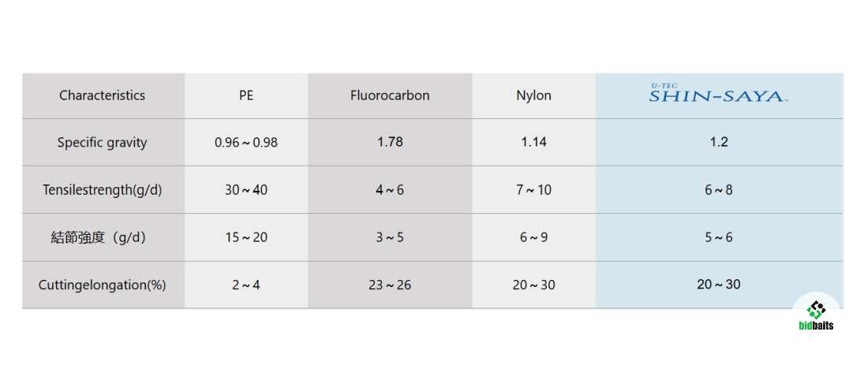Click the PE specific gravity value 0.96~0.98
Screen dimensions: 868x369
pyautogui.click(x=246, y=143)
